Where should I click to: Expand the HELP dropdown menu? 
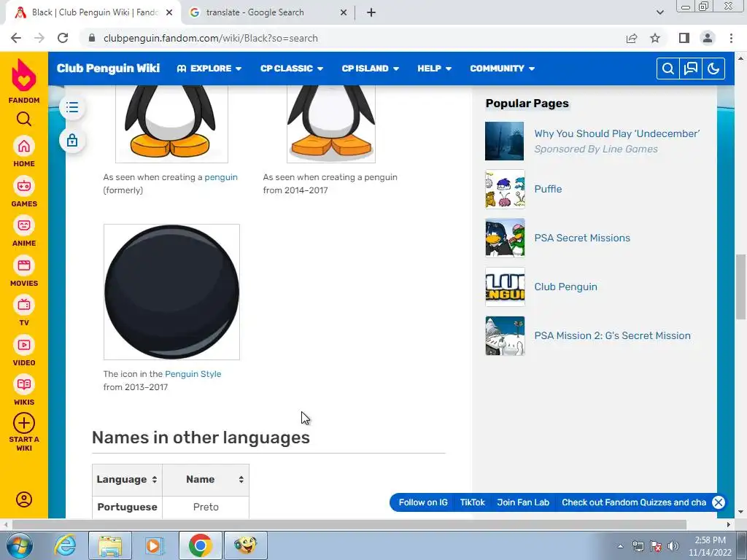click(435, 69)
